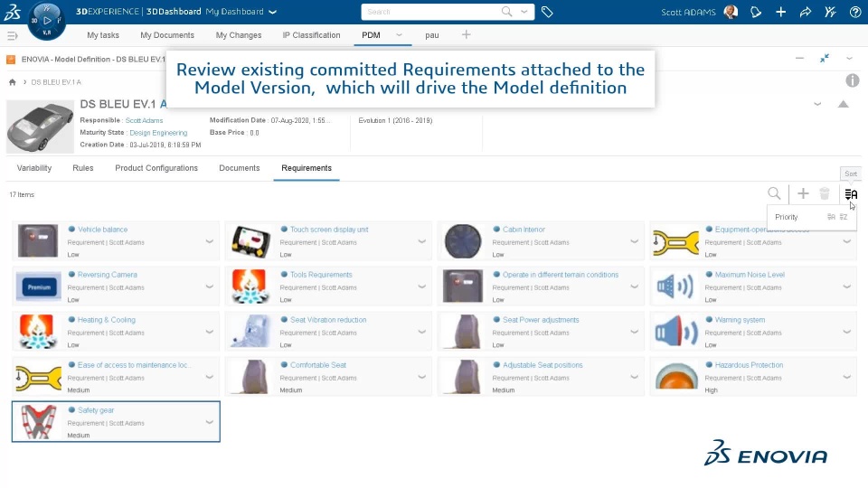Open the information panel icon

(x=853, y=80)
